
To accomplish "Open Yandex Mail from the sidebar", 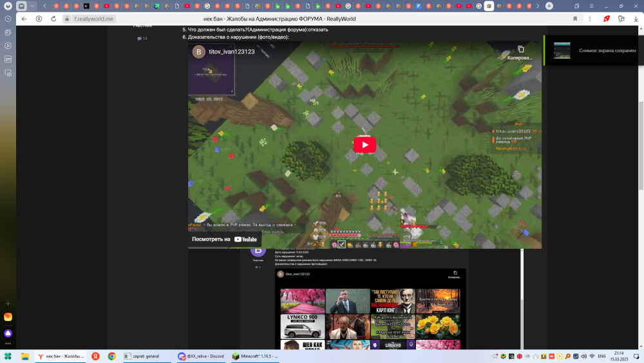I will point(8,317).
